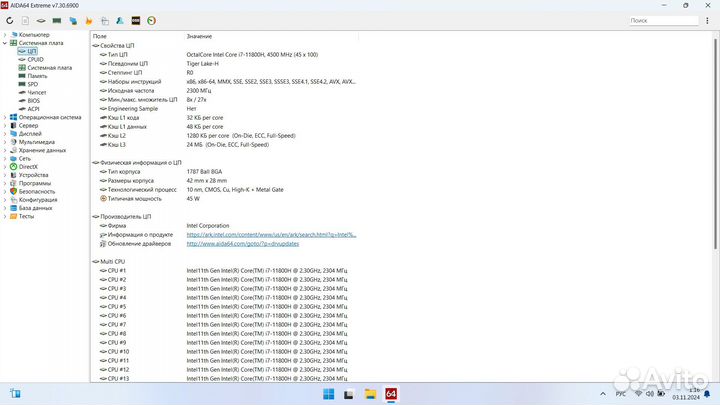The height and width of the screenshot is (405, 720).
Task: Open the ark.intel.com product information link
Action: [x=270, y=234]
